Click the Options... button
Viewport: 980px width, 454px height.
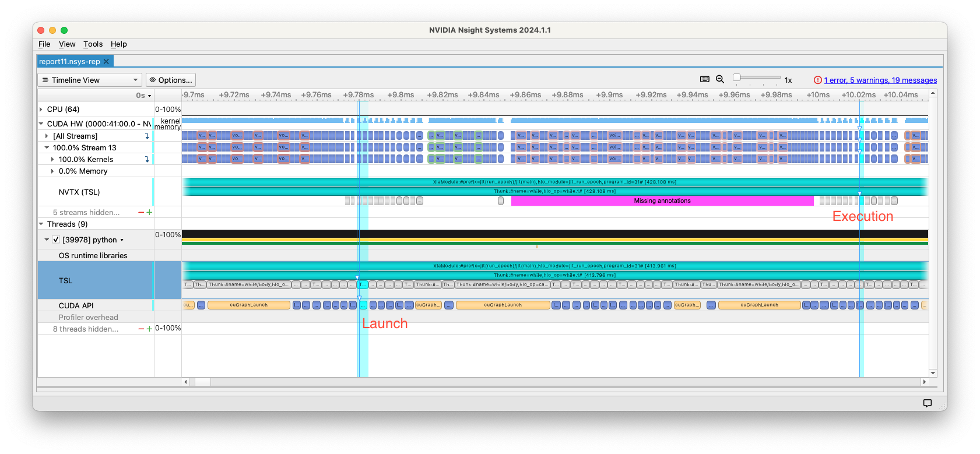pos(171,80)
